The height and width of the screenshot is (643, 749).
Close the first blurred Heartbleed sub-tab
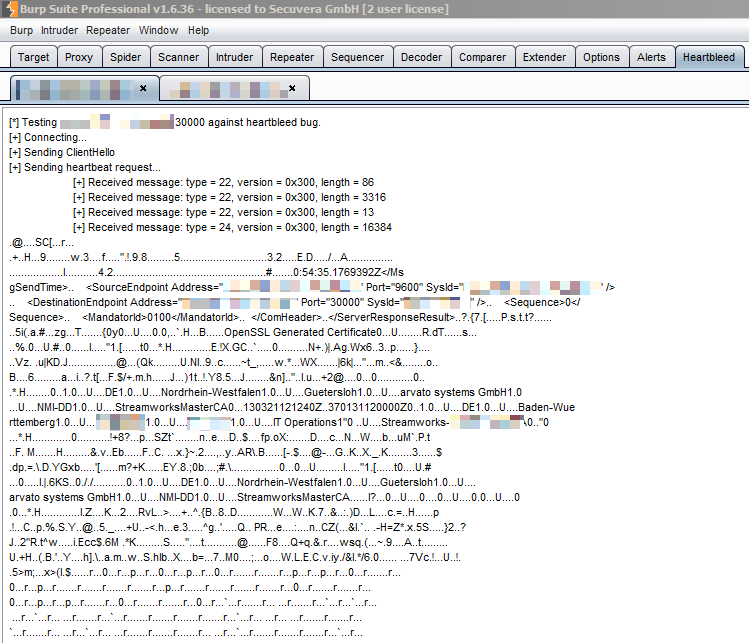[143, 88]
